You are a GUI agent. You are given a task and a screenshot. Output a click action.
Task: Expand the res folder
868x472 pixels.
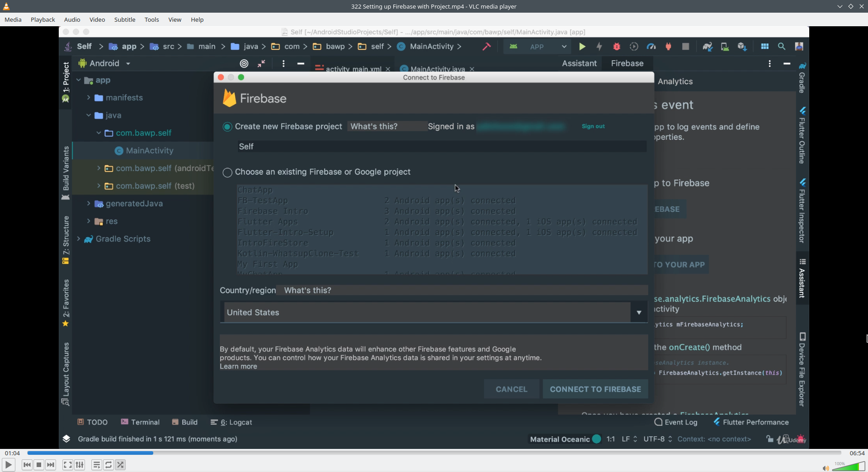(x=89, y=221)
